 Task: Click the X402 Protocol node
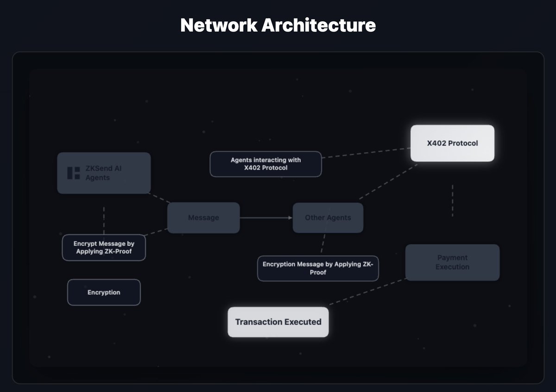(453, 143)
